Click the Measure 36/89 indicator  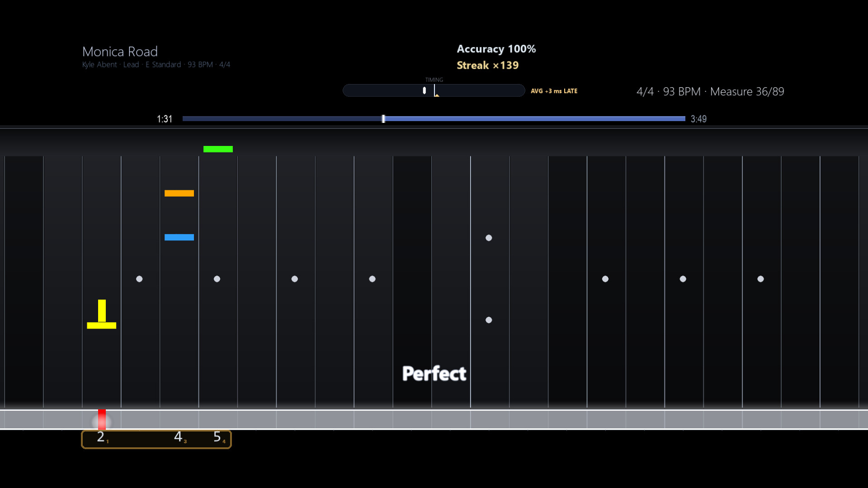click(x=747, y=92)
